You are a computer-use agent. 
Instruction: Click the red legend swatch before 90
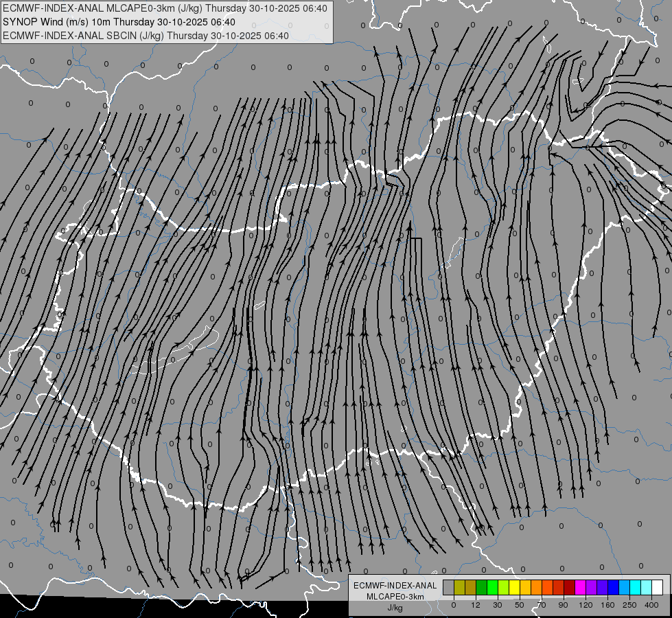[559, 588]
